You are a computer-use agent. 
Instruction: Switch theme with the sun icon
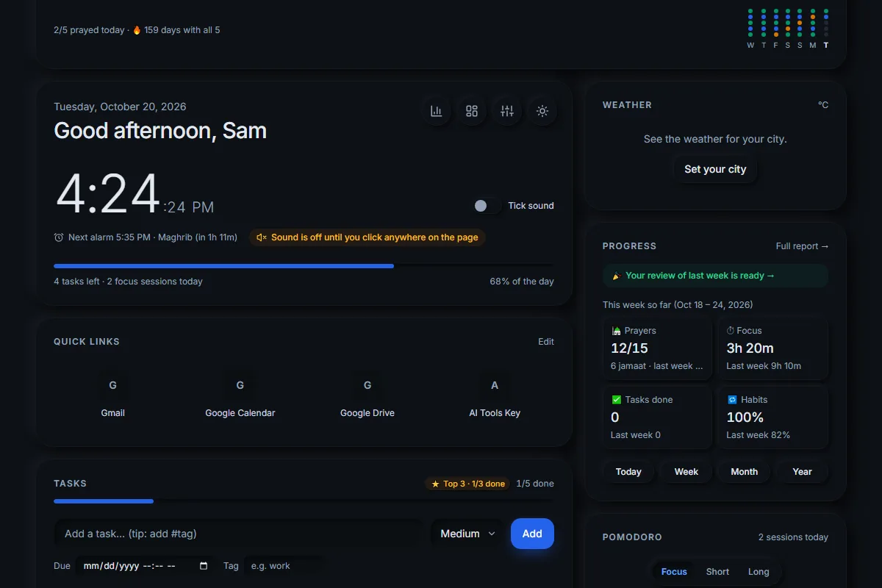click(x=542, y=111)
